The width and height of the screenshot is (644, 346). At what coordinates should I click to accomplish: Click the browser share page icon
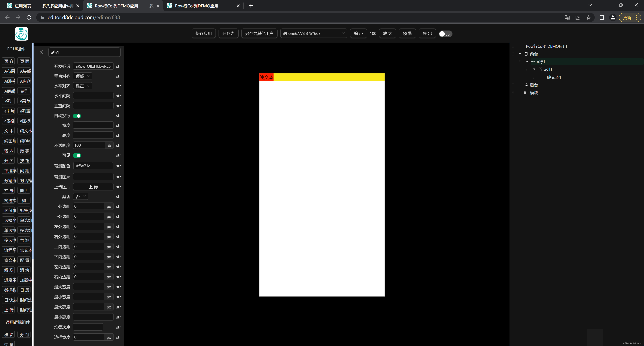click(x=578, y=17)
